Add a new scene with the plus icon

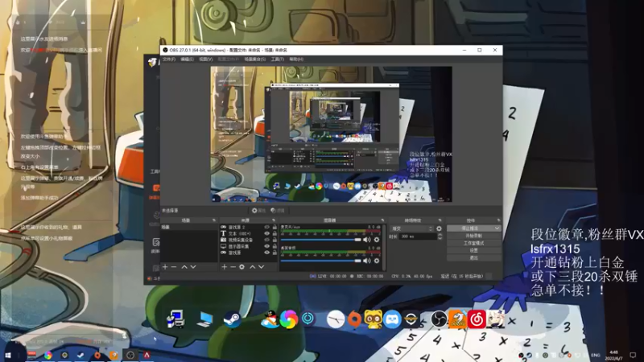[165, 267]
